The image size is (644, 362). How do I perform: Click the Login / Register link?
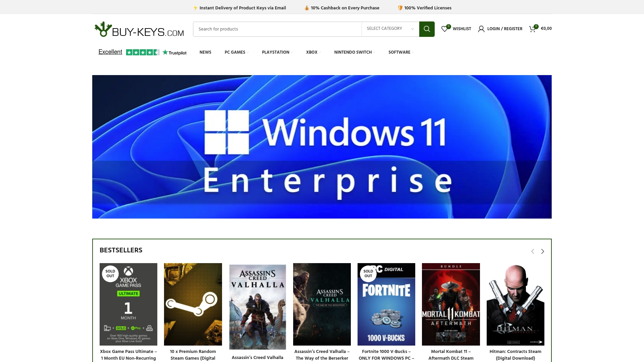pos(504,29)
